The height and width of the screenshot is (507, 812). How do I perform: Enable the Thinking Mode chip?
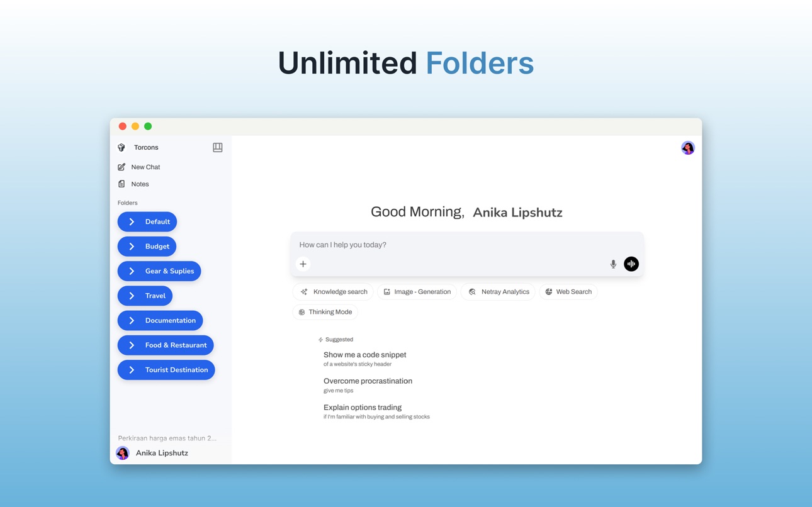tap(325, 312)
